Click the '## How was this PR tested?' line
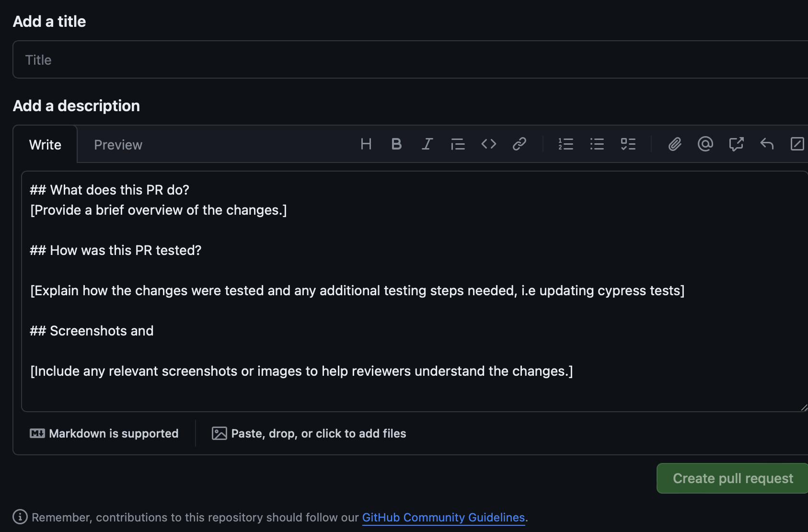This screenshot has height=532, width=808. pyautogui.click(x=115, y=250)
